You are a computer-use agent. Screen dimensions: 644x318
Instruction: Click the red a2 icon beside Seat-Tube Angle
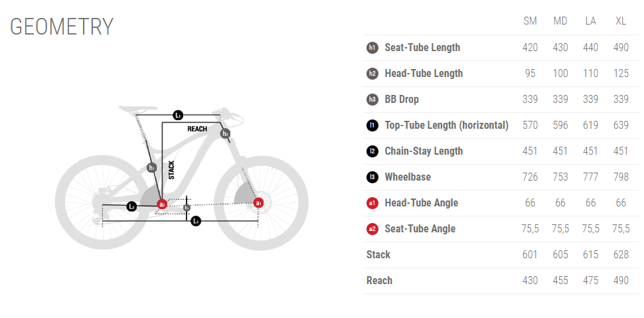click(x=372, y=229)
